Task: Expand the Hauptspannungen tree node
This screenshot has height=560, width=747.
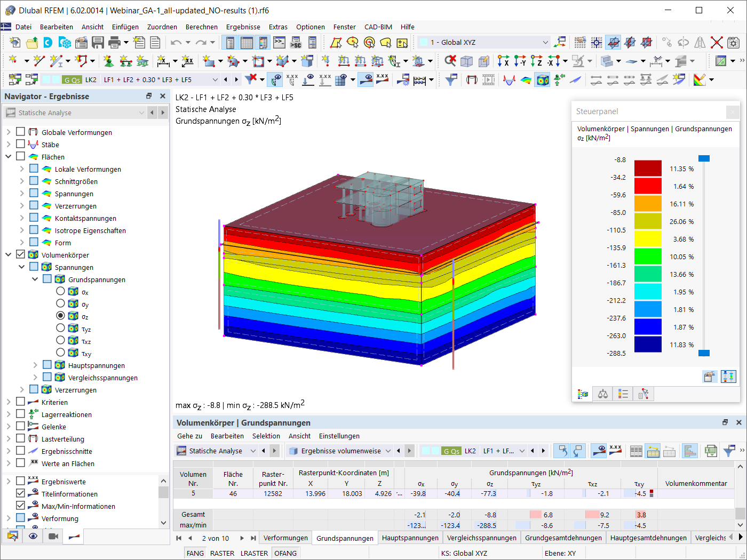Action: [35, 365]
